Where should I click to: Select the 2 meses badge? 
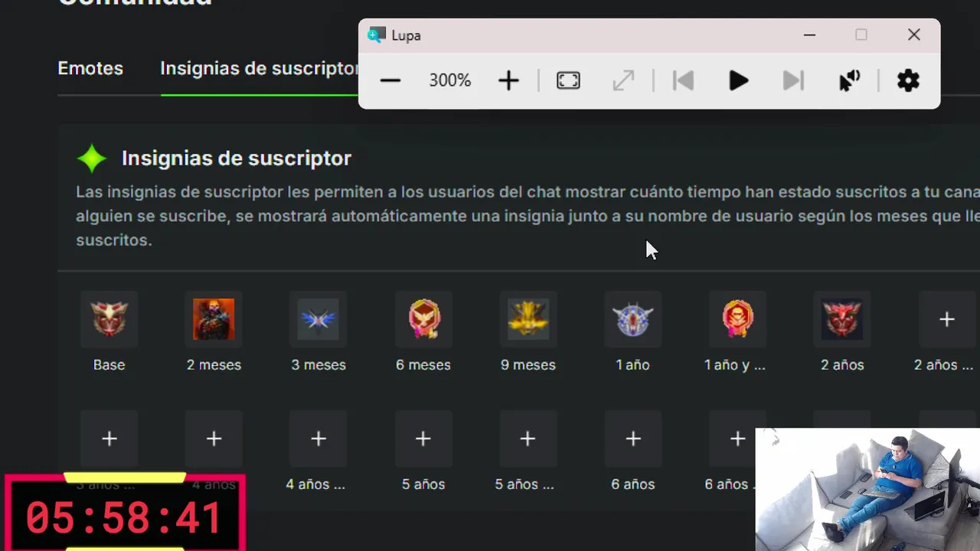click(x=214, y=319)
